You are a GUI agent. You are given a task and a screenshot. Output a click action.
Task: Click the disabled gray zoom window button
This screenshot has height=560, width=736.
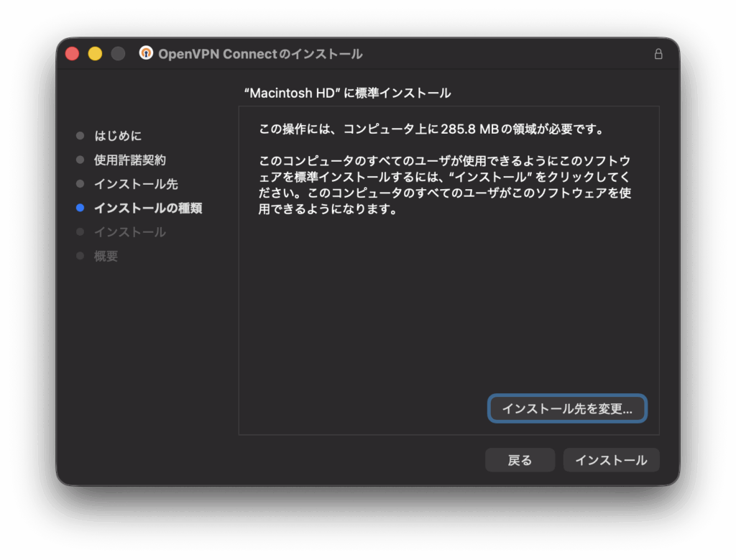coord(118,54)
